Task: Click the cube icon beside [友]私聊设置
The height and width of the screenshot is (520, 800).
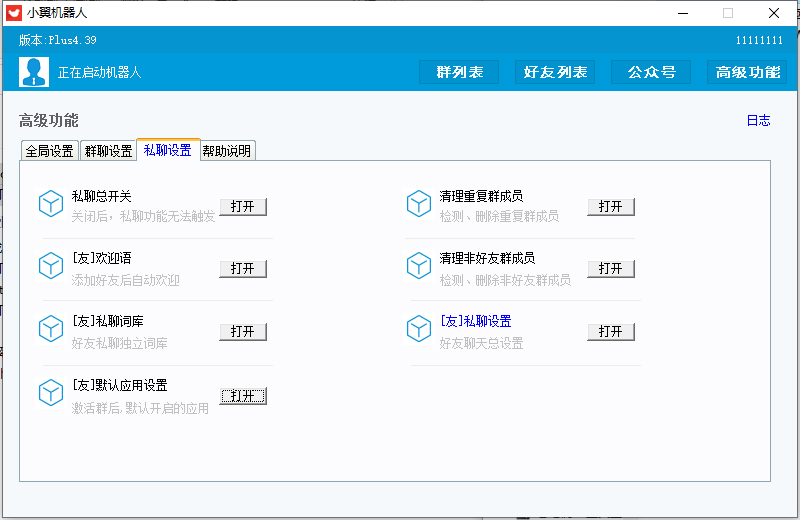Action: click(419, 329)
